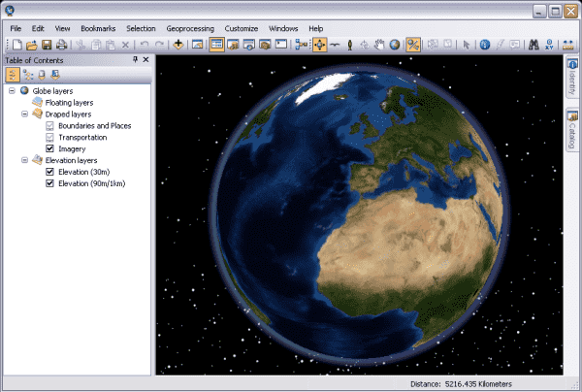Open the View menu
This screenshot has width=582, height=392.
pos(62,28)
